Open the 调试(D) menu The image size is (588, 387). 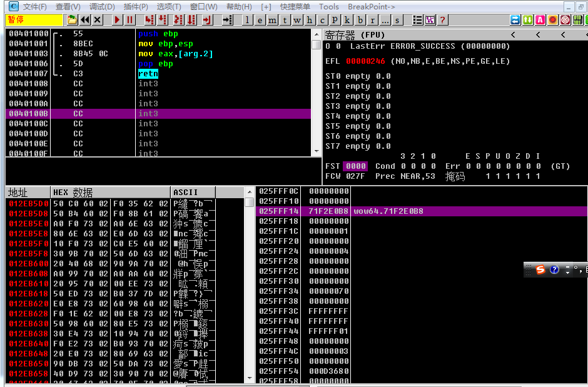pos(102,7)
